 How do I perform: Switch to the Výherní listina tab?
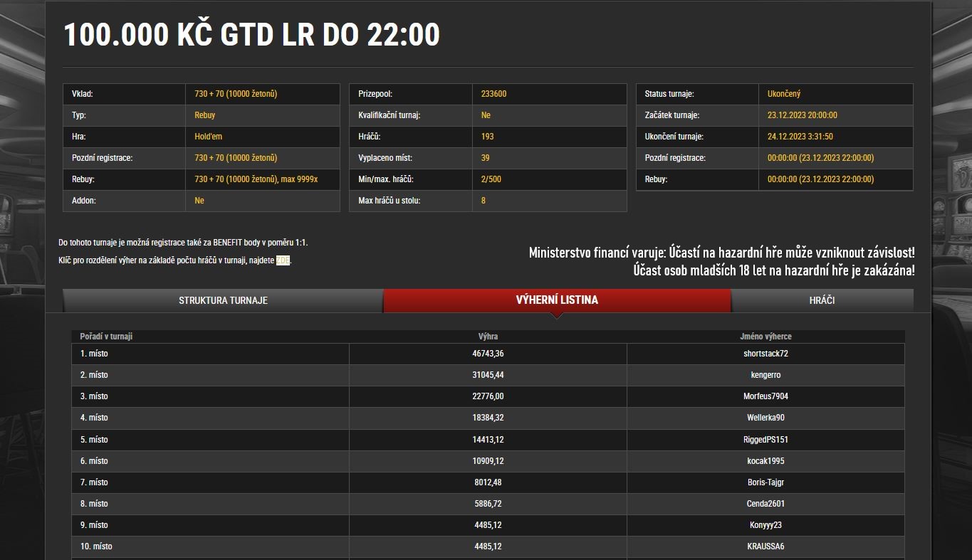click(557, 300)
